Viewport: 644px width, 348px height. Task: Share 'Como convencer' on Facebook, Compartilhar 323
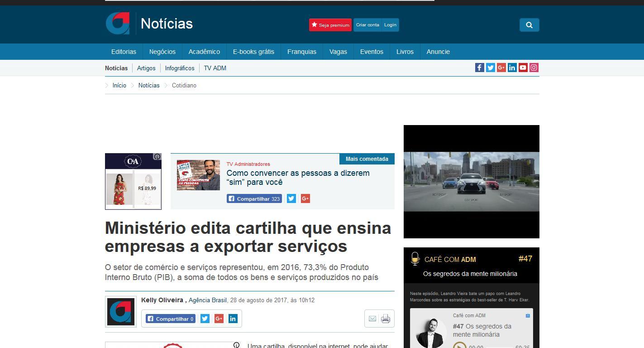click(x=254, y=198)
